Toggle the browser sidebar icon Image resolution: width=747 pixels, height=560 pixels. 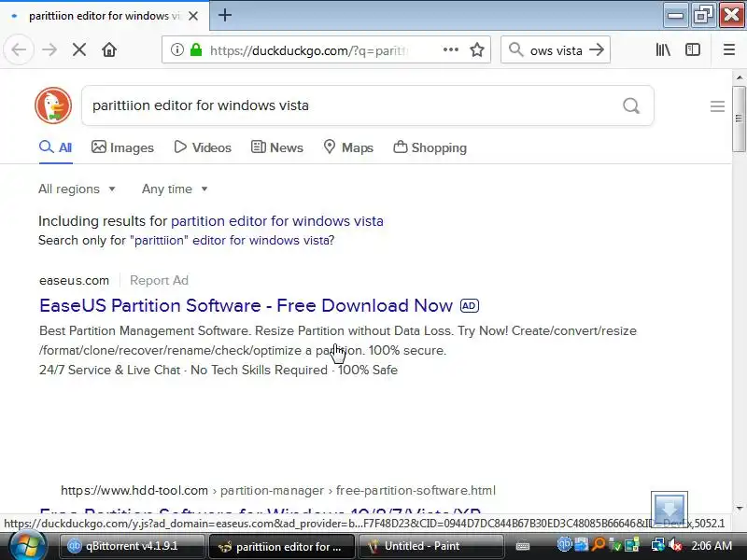pos(693,49)
